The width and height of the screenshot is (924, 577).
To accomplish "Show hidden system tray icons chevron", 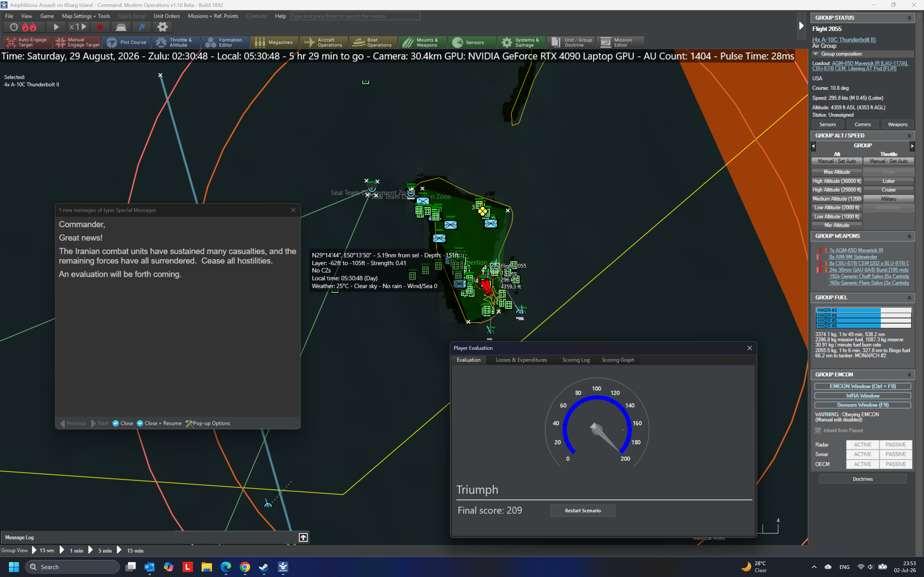I will click(x=814, y=567).
